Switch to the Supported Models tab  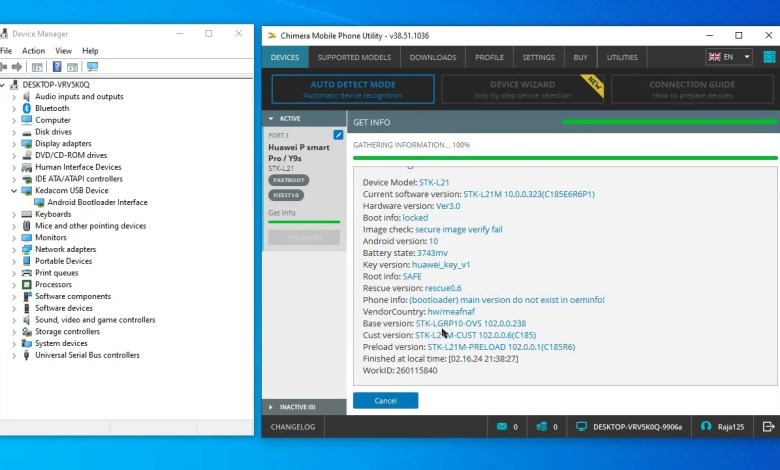coord(354,57)
